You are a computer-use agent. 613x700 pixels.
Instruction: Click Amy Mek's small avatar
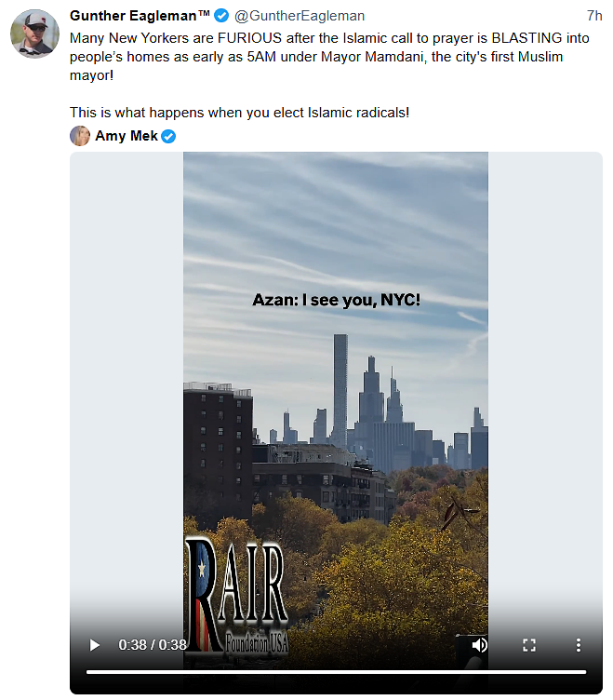click(x=80, y=136)
